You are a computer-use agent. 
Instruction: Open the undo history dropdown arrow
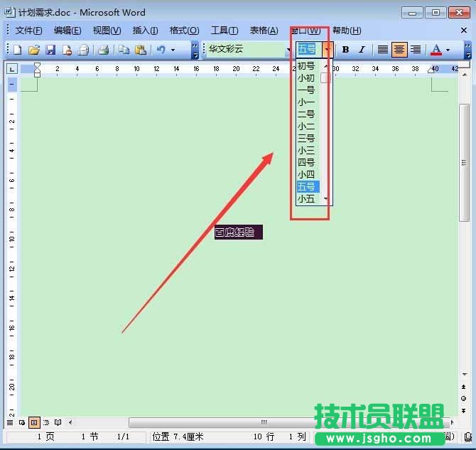coord(173,50)
